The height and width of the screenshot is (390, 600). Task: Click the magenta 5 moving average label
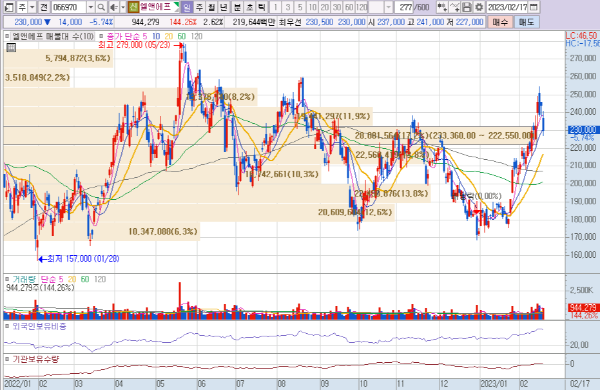pos(144,36)
